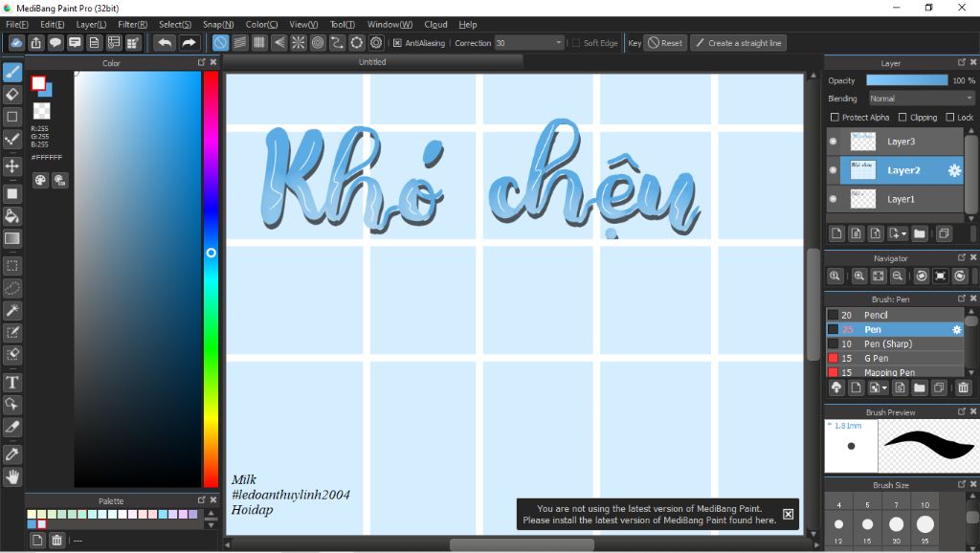Enable the Clipping checkbox

(x=902, y=118)
